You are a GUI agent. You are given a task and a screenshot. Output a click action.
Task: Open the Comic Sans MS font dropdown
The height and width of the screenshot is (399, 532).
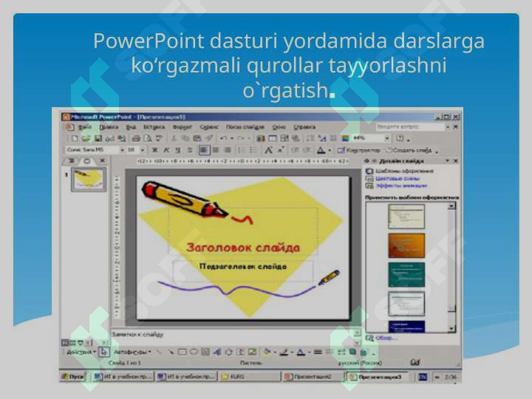[x=122, y=149]
